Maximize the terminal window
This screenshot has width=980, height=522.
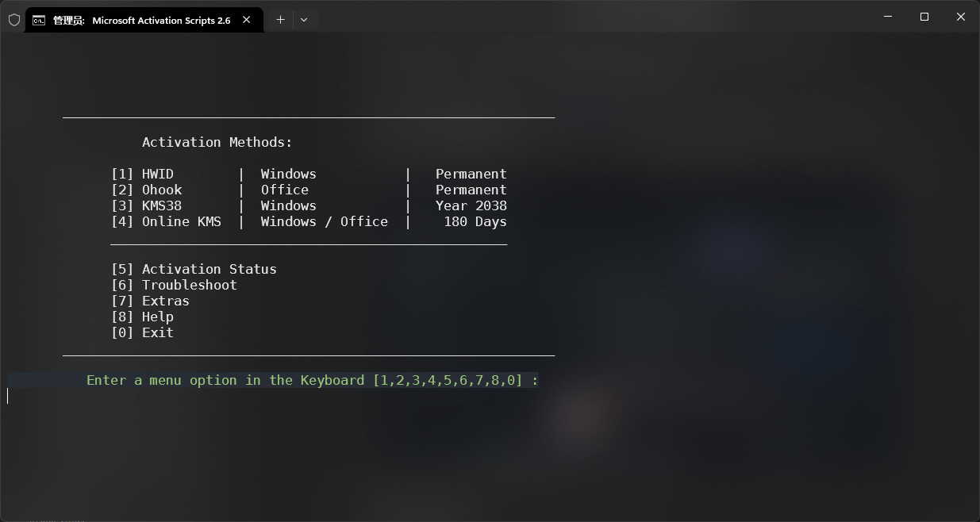click(x=924, y=17)
